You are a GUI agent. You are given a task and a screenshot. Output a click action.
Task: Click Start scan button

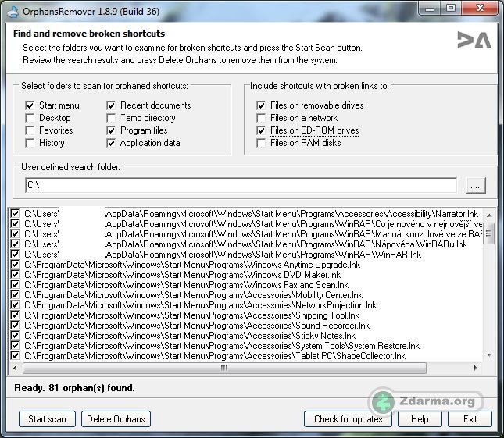click(x=47, y=419)
